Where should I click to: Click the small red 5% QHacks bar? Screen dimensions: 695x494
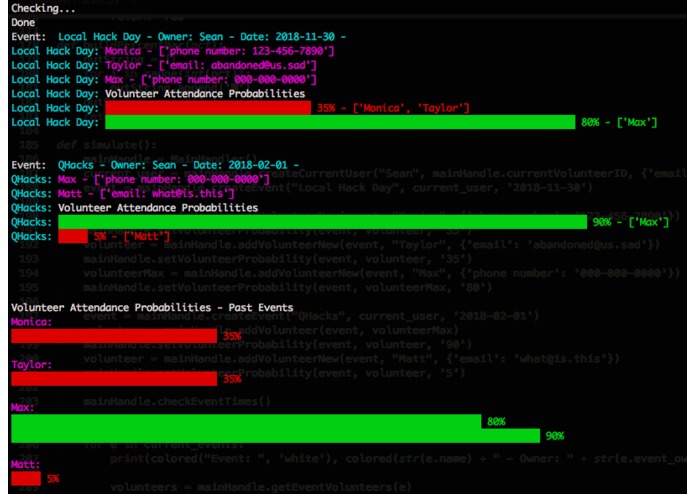point(73,236)
